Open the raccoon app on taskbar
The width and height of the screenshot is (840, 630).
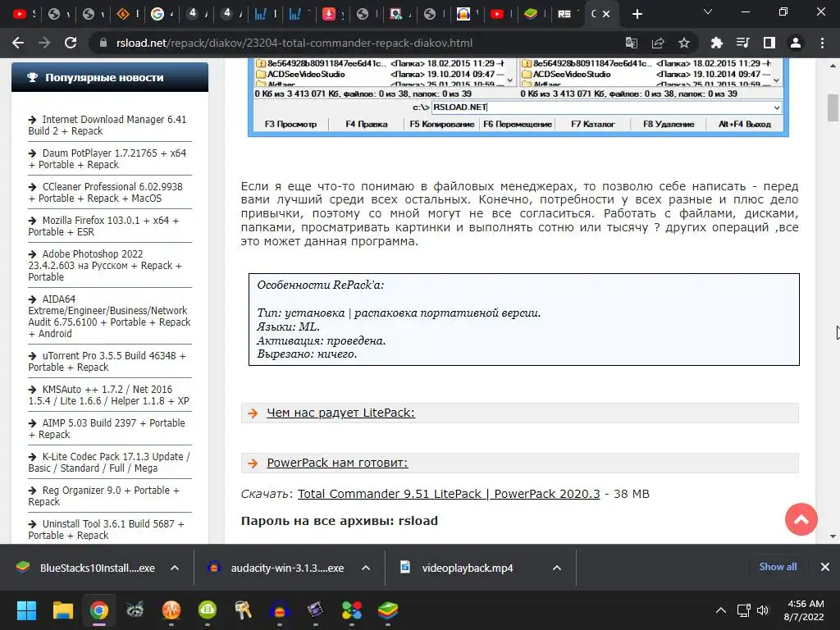[135, 610]
